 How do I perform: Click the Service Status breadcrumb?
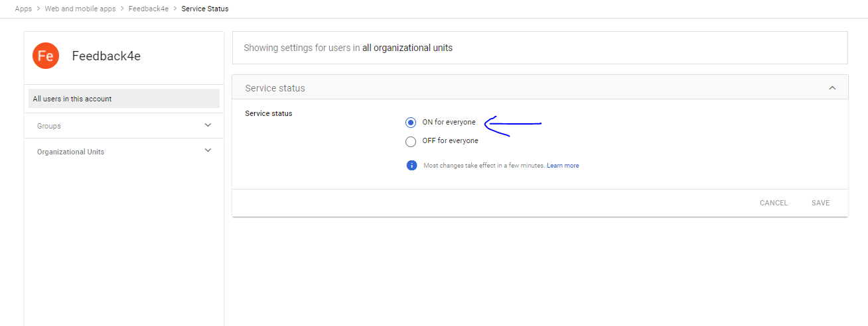coord(205,9)
